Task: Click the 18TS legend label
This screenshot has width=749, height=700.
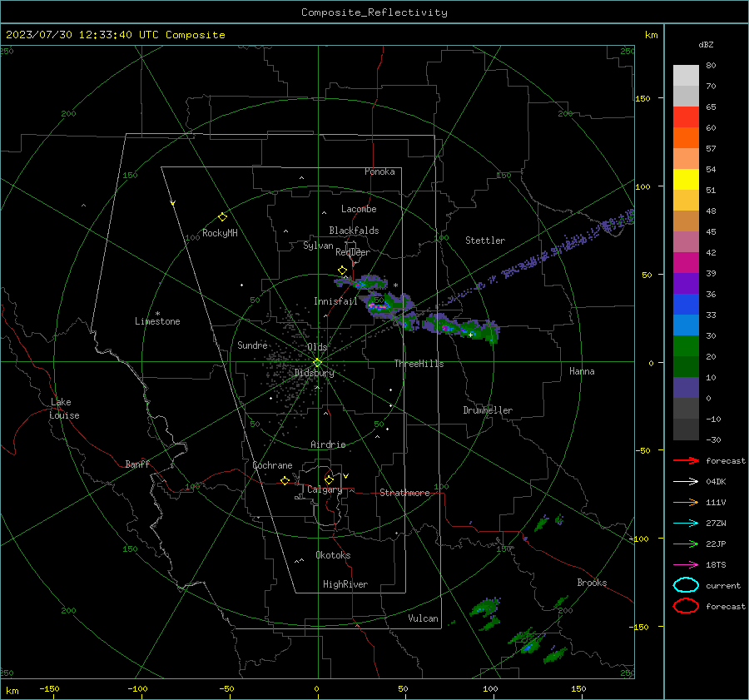Action: [x=716, y=565]
